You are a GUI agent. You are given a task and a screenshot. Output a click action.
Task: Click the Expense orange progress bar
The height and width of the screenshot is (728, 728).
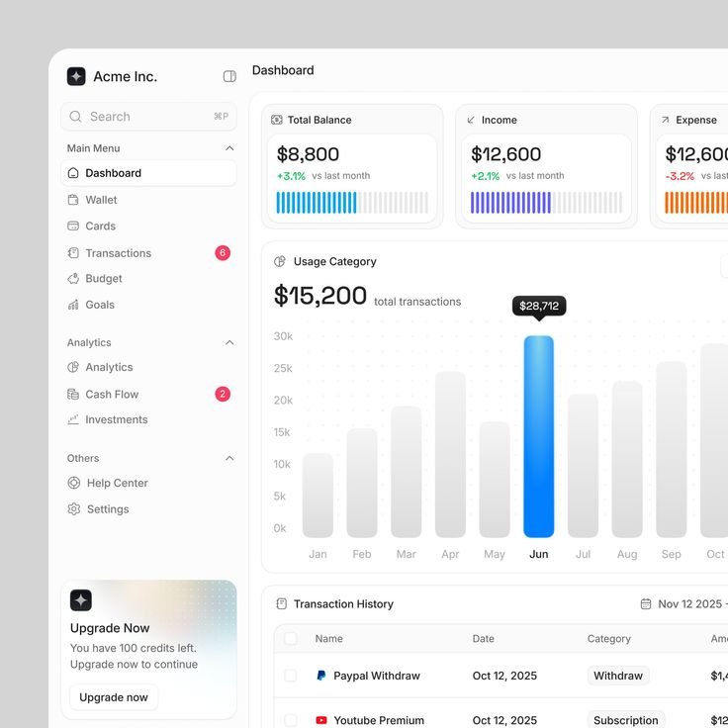[x=696, y=203]
